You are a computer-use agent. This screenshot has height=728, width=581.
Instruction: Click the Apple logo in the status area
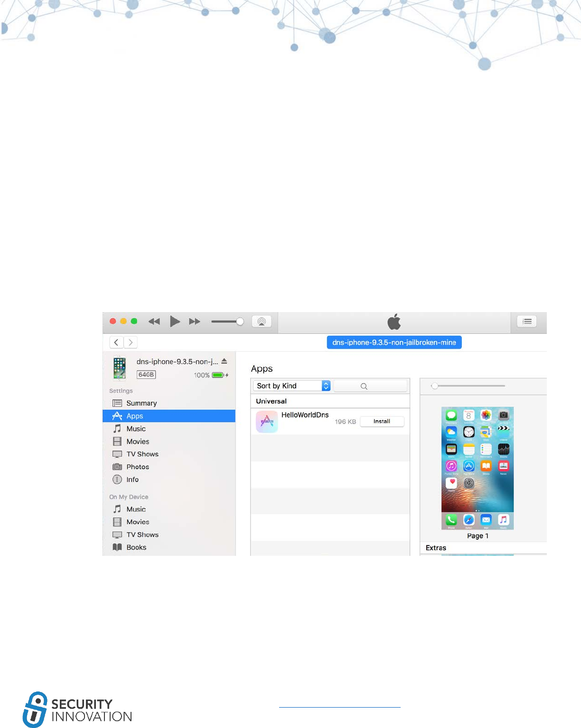click(x=394, y=322)
